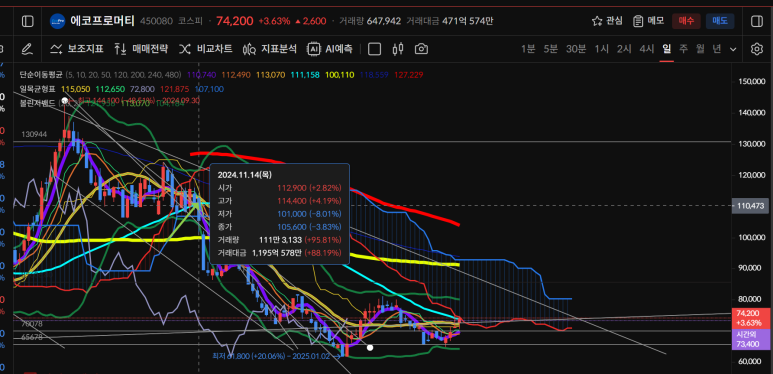Open 매매전략 trading strategy menu
Image resolution: width=773 pixels, height=374 pixels.
141,49
